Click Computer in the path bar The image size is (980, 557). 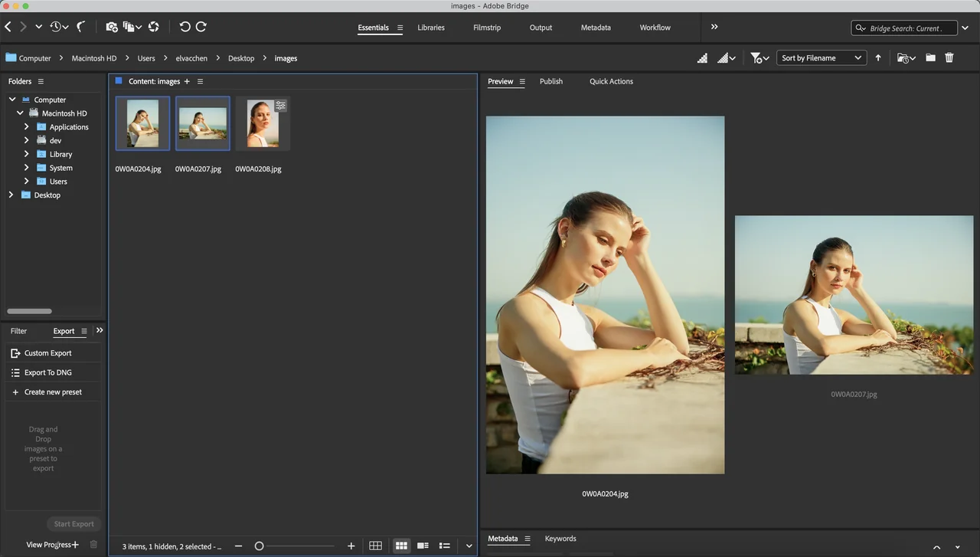pyautogui.click(x=34, y=58)
